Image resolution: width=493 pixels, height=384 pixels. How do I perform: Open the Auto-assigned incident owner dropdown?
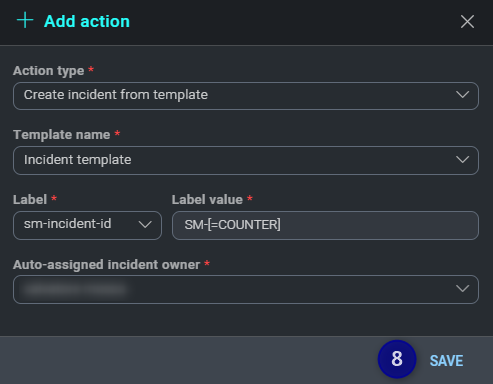246,289
